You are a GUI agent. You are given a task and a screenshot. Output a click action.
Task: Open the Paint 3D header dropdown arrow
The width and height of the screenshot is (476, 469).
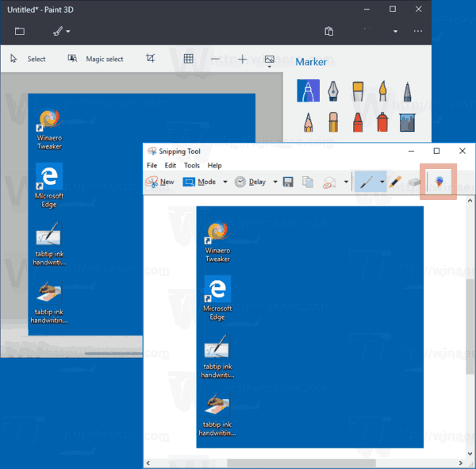click(395, 31)
